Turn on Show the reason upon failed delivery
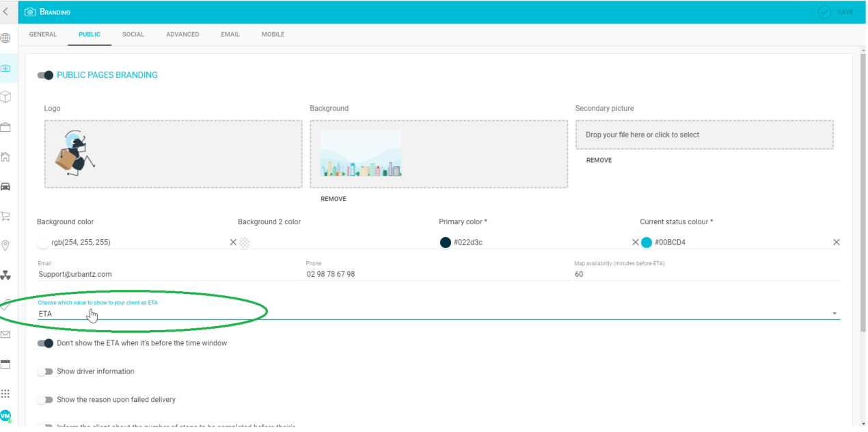This screenshot has height=432, width=868. pos(45,399)
